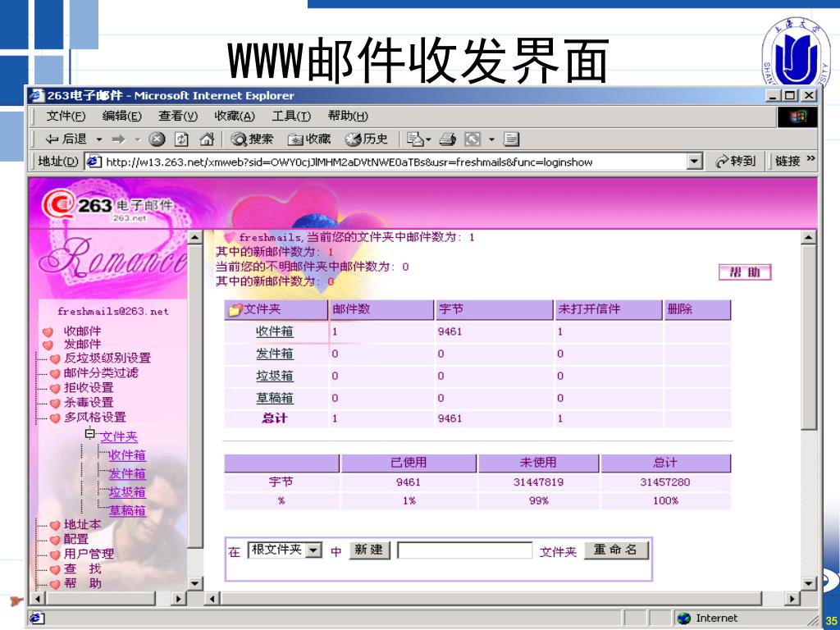Open the Mail icon dropdown arrow
Image resolution: width=840 pixels, height=630 pixels.
point(428,139)
